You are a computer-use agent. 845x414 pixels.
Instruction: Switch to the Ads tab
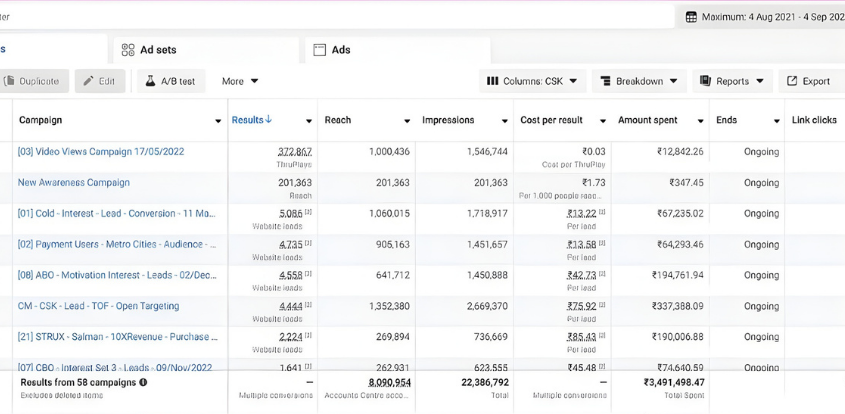pyautogui.click(x=340, y=50)
